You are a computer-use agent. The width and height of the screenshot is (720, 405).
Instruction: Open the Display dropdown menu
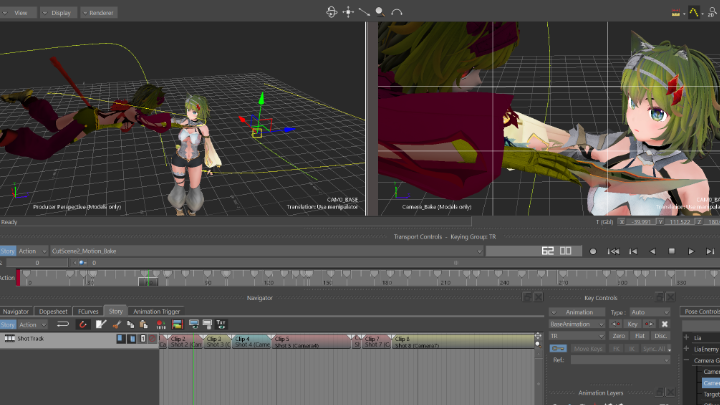(x=58, y=12)
